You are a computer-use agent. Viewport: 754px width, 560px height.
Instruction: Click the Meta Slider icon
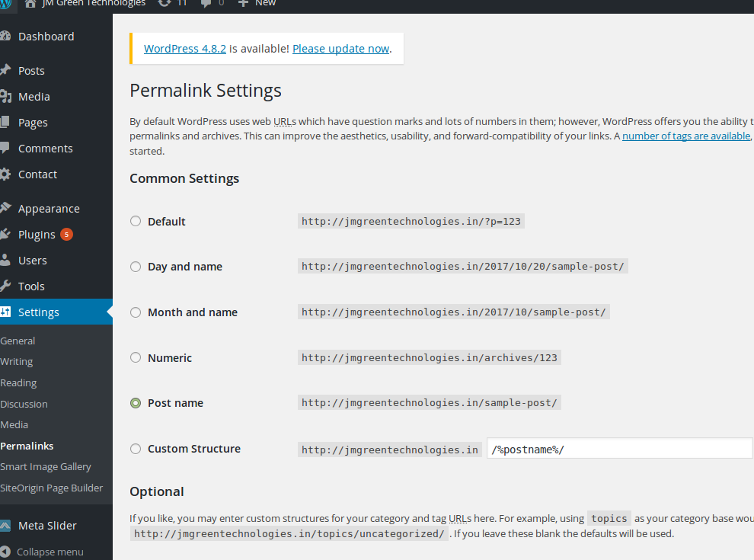5,526
